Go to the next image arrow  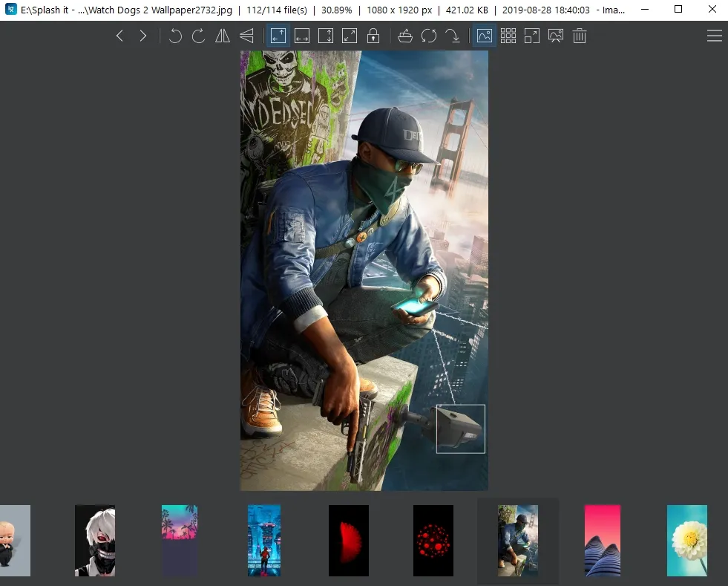tap(143, 36)
